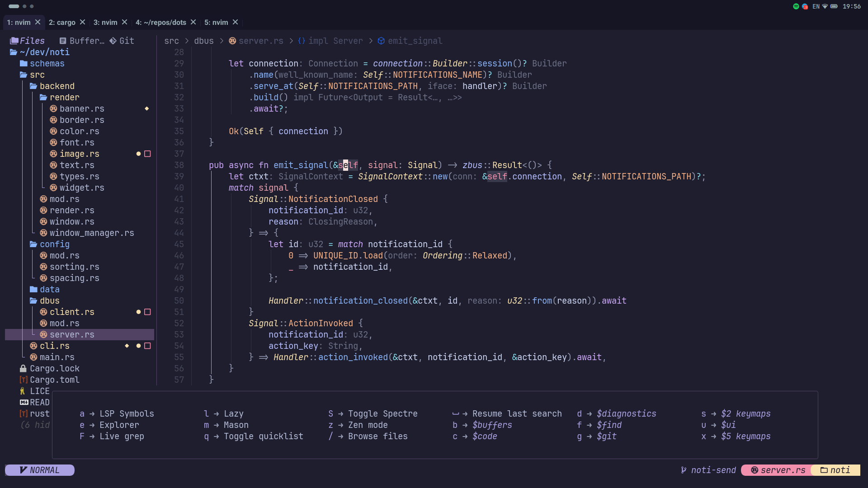Click Rust icon beside window.rs

tap(43, 221)
